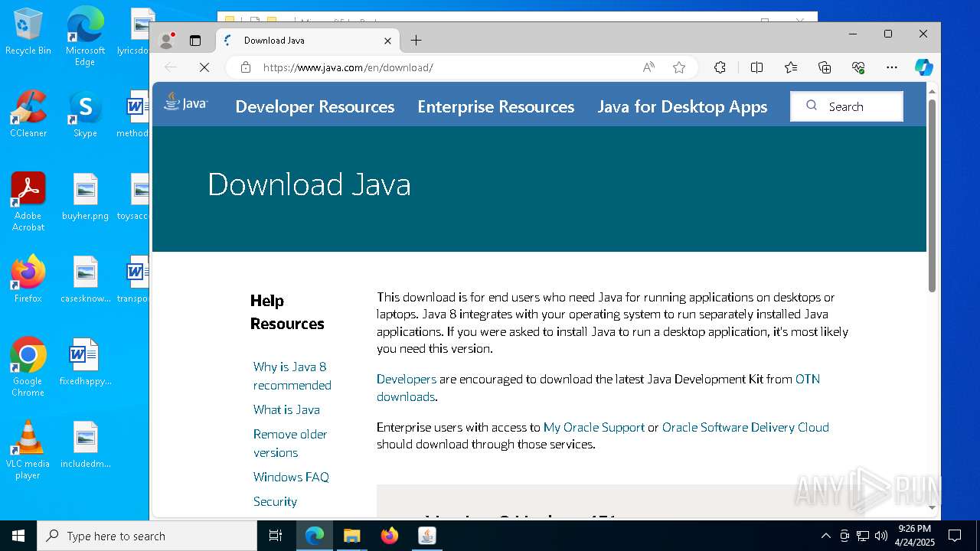The image size is (980, 551).
Task: View site information lock icon
Action: click(246, 67)
